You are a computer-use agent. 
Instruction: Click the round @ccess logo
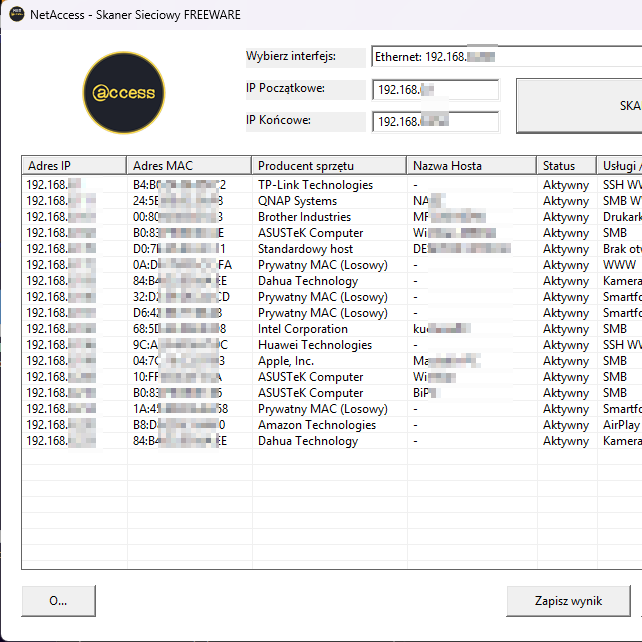tap(124, 93)
